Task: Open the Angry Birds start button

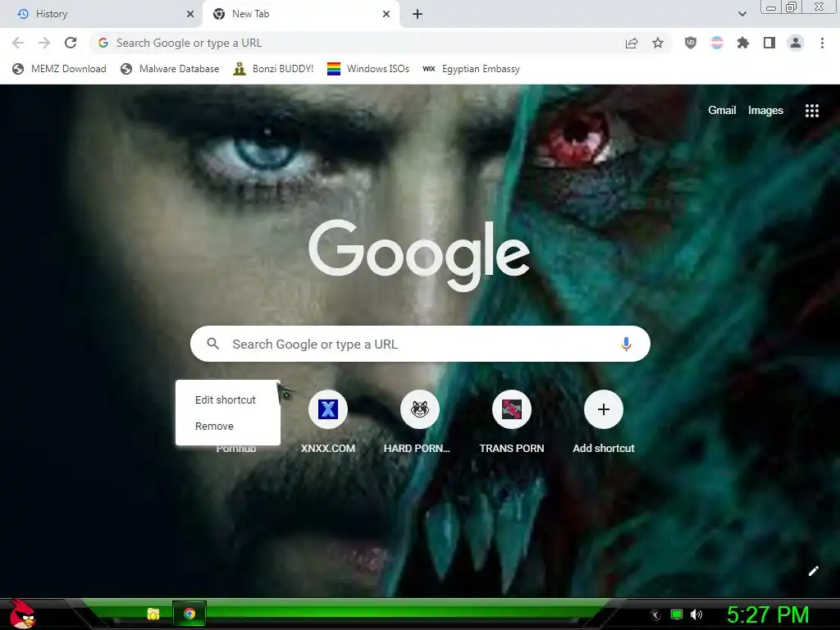Action: coord(22,614)
